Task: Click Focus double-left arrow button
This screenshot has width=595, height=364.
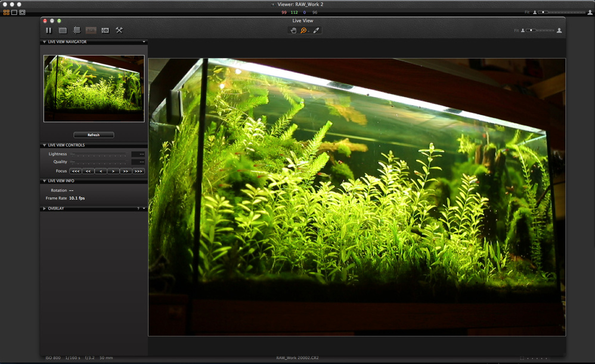Action: 88,172
